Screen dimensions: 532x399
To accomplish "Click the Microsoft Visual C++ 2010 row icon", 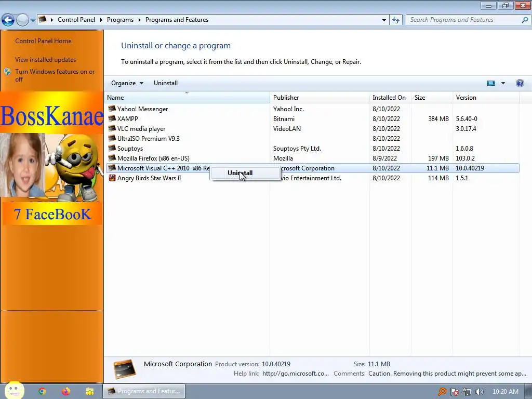I will 112,168.
